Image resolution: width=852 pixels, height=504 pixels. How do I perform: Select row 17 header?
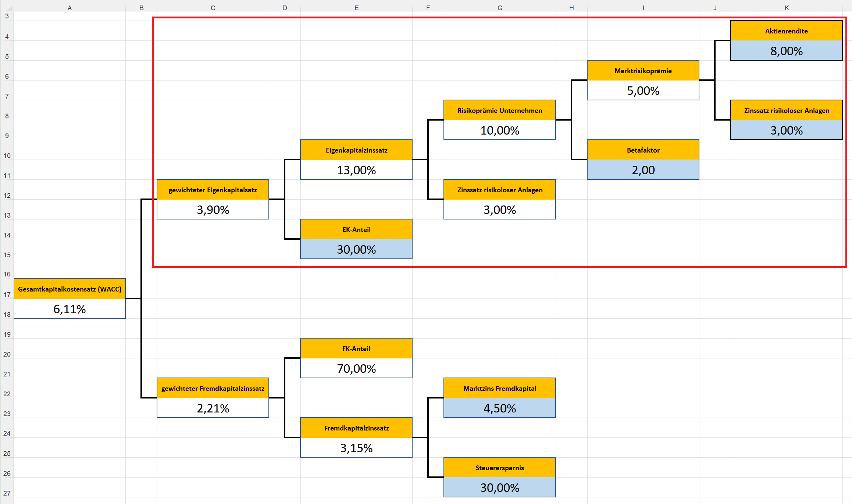pos(7,294)
